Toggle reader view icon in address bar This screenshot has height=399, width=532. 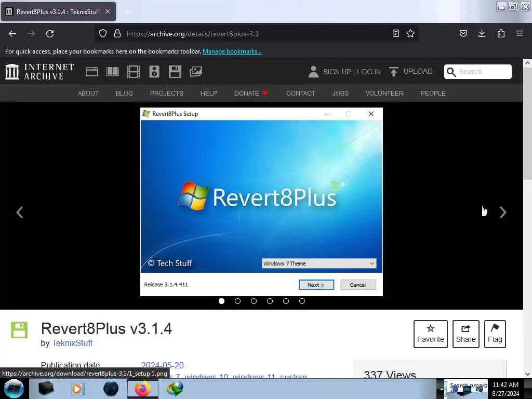[x=395, y=33]
